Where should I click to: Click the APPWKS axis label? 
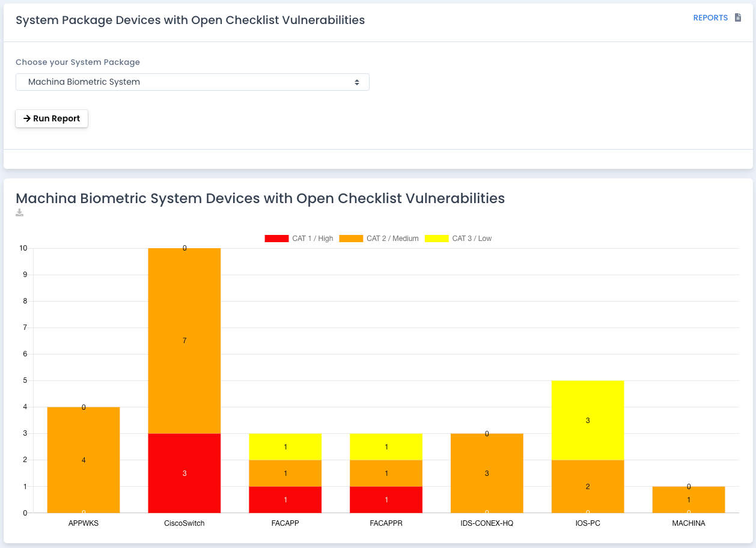pos(84,523)
